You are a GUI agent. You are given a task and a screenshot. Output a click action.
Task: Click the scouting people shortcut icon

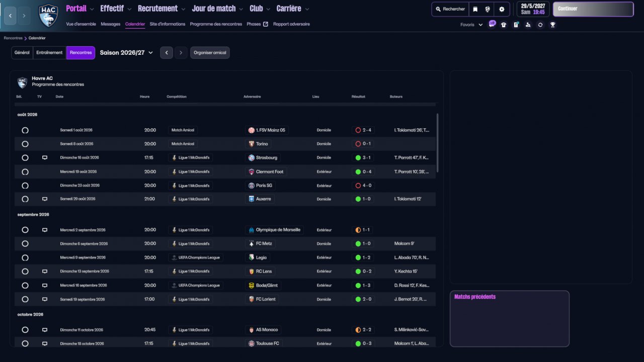point(528,25)
